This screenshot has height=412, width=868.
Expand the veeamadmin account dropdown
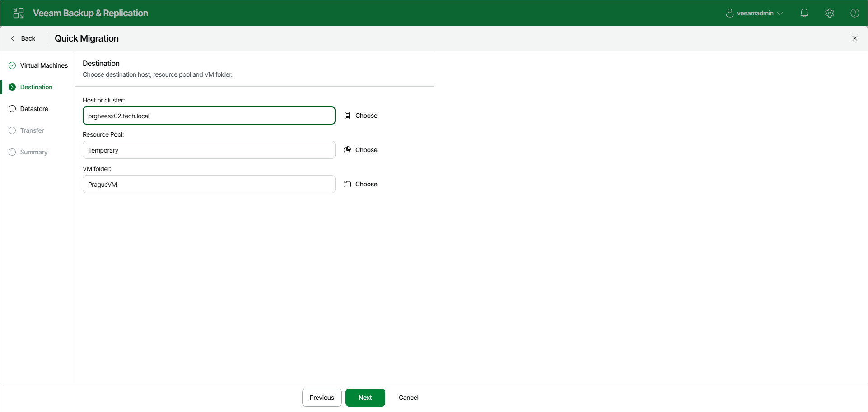click(780, 13)
